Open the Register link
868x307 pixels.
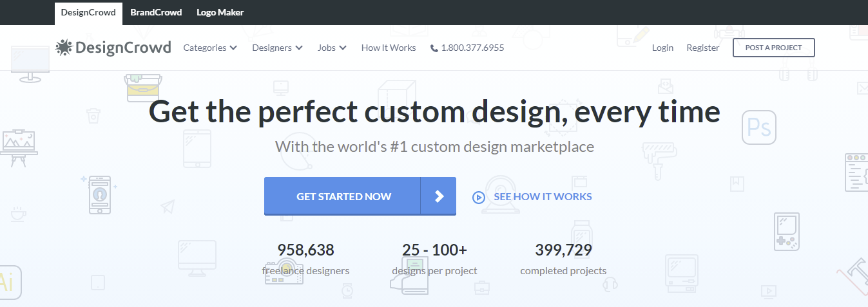(x=702, y=48)
